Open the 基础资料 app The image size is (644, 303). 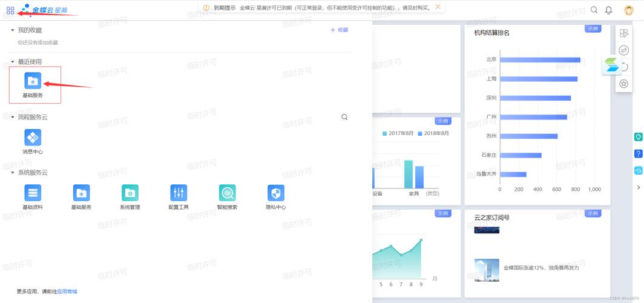(33, 198)
